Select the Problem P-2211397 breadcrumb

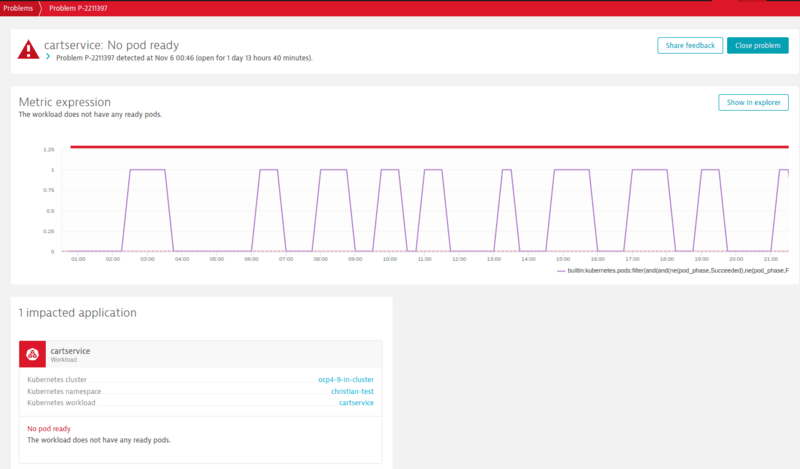click(78, 7)
